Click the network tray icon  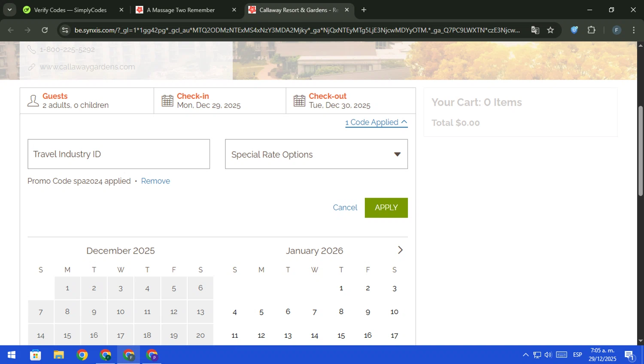click(x=537, y=355)
